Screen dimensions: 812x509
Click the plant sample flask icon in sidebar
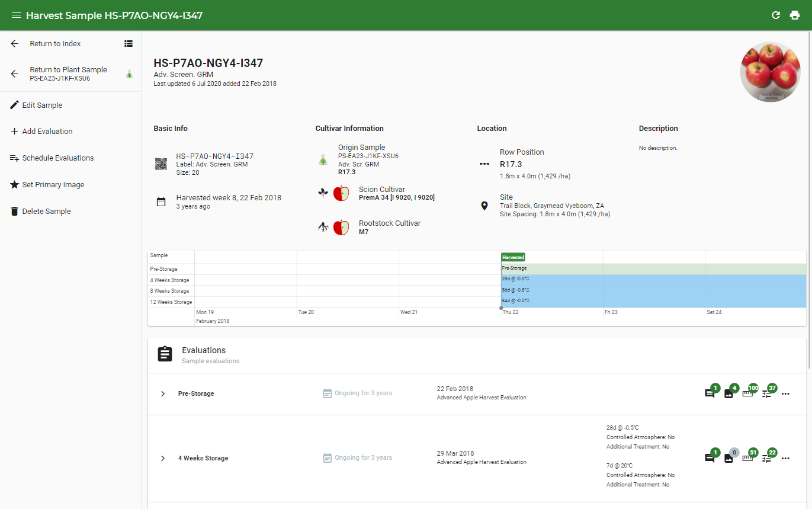coord(129,74)
